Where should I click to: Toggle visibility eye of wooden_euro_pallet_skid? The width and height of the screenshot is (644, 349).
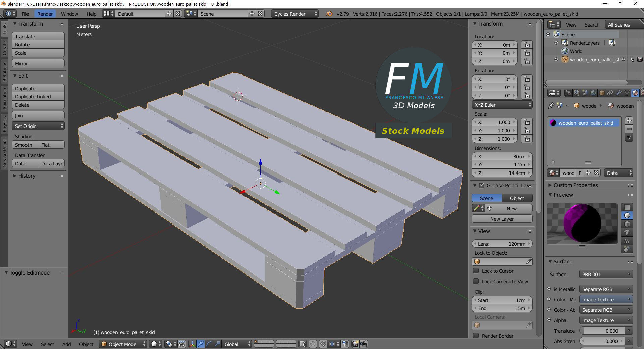(624, 59)
